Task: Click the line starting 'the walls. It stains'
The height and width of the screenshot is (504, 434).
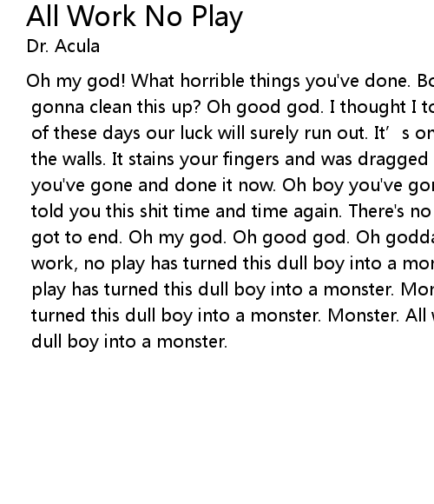Action: [233, 159]
